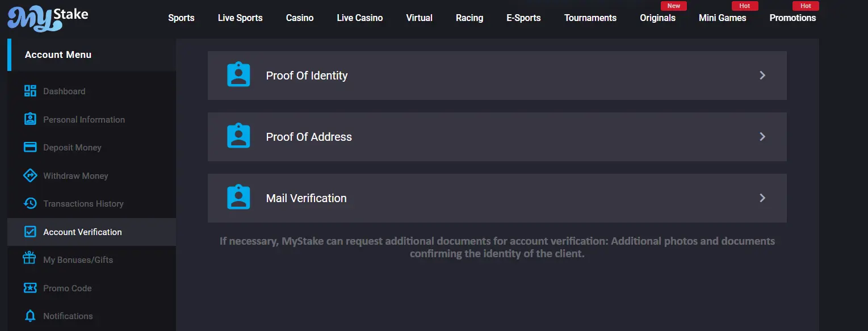Select Account Verification in the sidebar
This screenshot has width=868, height=331.
coord(91,232)
